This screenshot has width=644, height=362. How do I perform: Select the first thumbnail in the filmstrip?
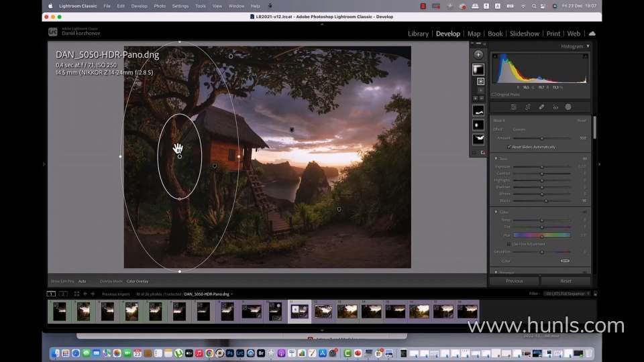coord(60,311)
